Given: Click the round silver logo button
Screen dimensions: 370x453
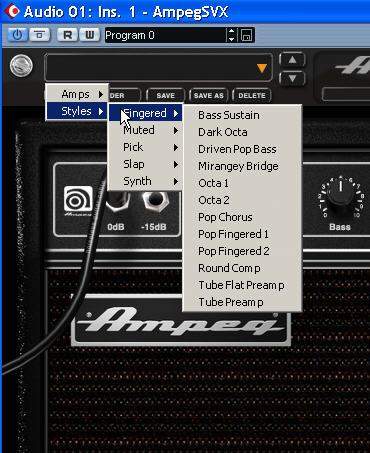Looking at the screenshot, I should (x=21, y=65).
